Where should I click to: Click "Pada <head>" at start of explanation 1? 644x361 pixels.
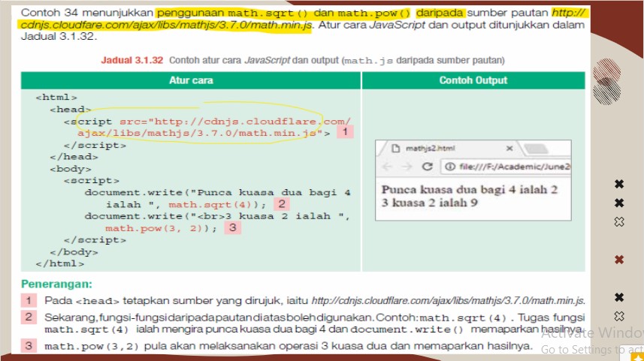click(x=82, y=301)
